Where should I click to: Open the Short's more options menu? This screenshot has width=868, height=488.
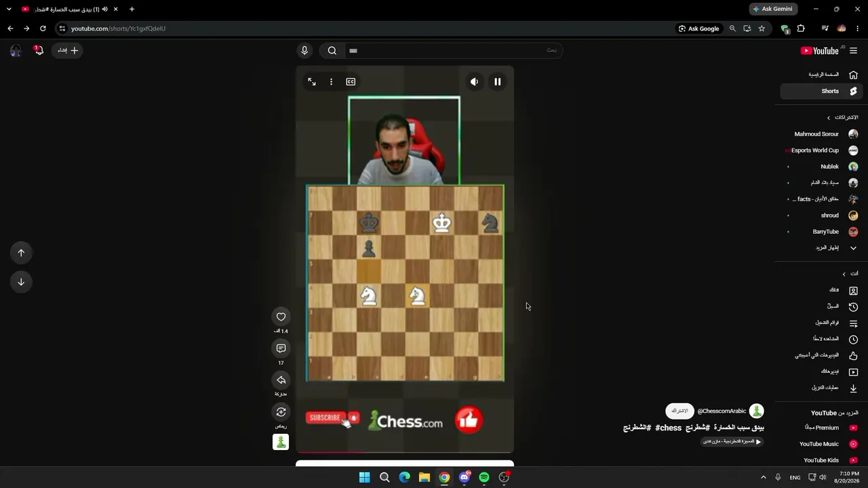point(331,82)
